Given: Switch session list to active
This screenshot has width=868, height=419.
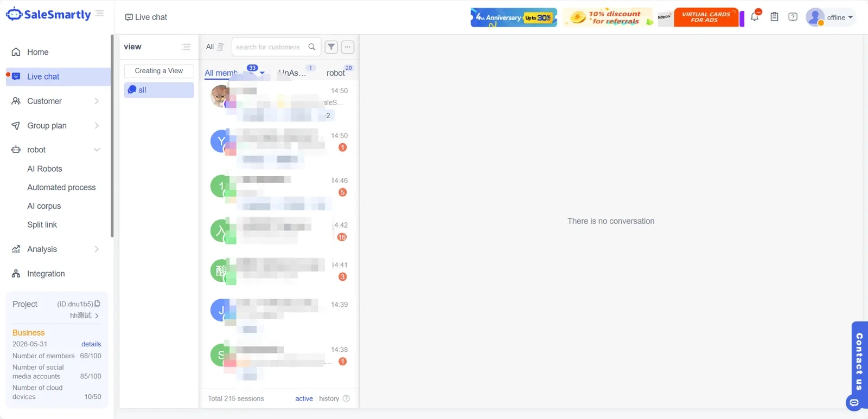Looking at the screenshot, I should pyautogui.click(x=304, y=398).
